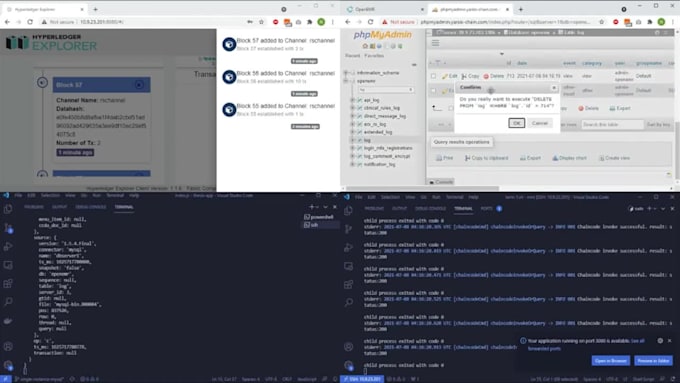The image size is (680, 383).
Task: Close the phpMyAdmin Confirm dialog
Action: (554, 88)
